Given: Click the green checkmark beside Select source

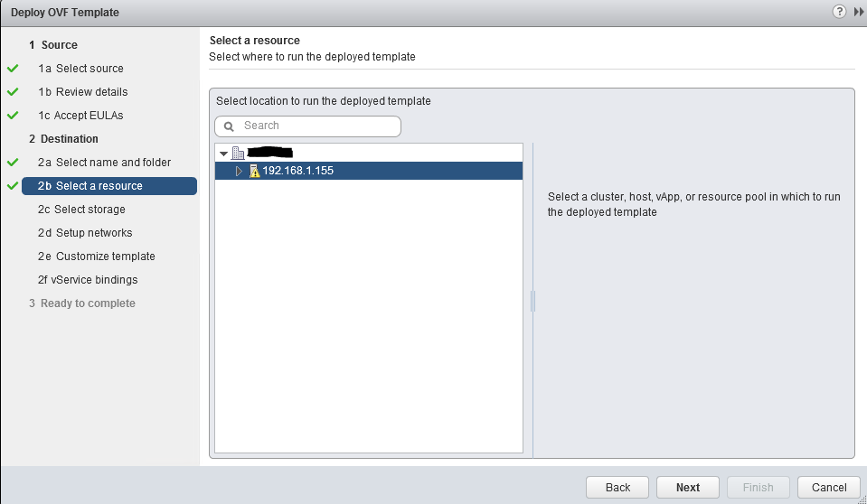Looking at the screenshot, I should pyautogui.click(x=13, y=69).
